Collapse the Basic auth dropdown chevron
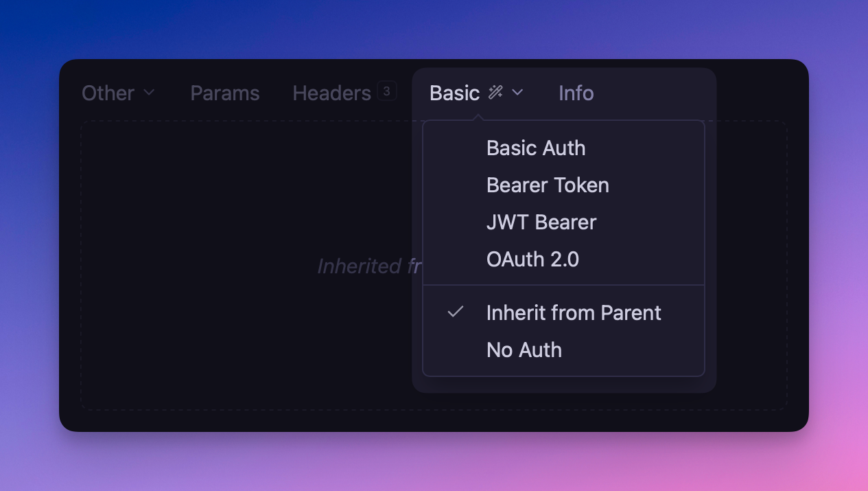 pyautogui.click(x=518, y=92)
